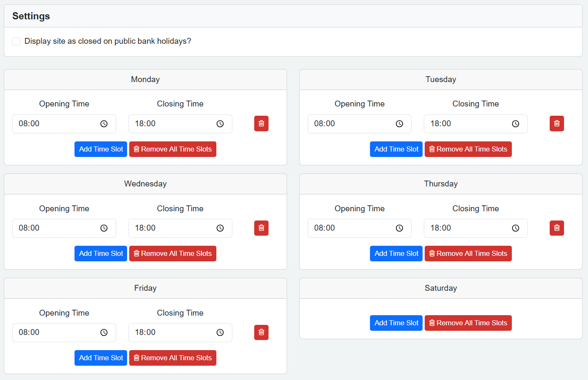The width and height of the screenshot is (588, 380).
Task: Open clock picker for Thursday opening time
Action: [x=399, y=228]
